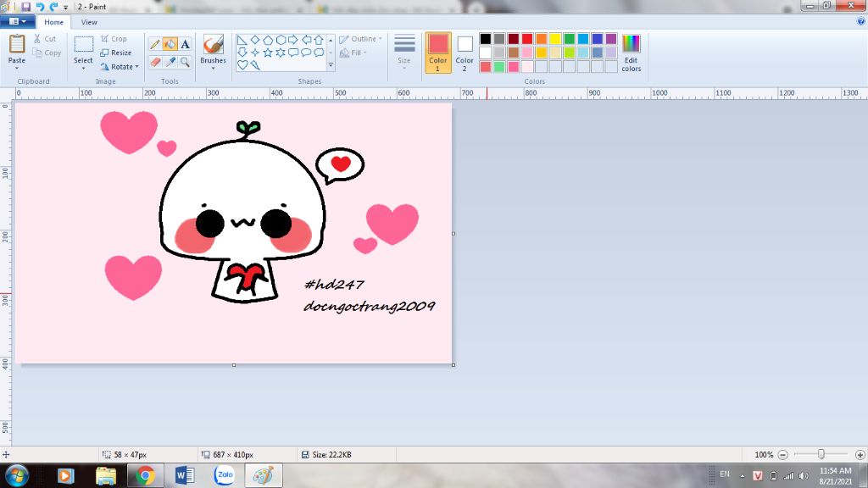Activate the Color picker eyedropper
This screenshot has height=488, width=868.
170,62
